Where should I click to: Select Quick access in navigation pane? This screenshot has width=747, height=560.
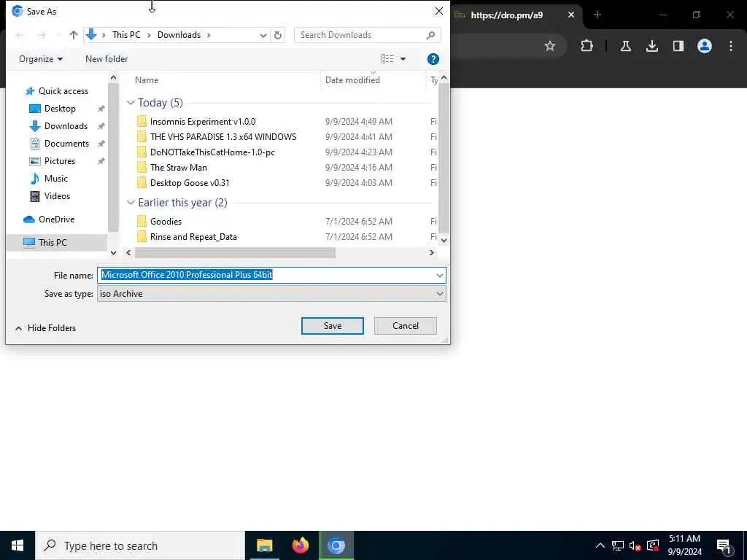(57, 91)
